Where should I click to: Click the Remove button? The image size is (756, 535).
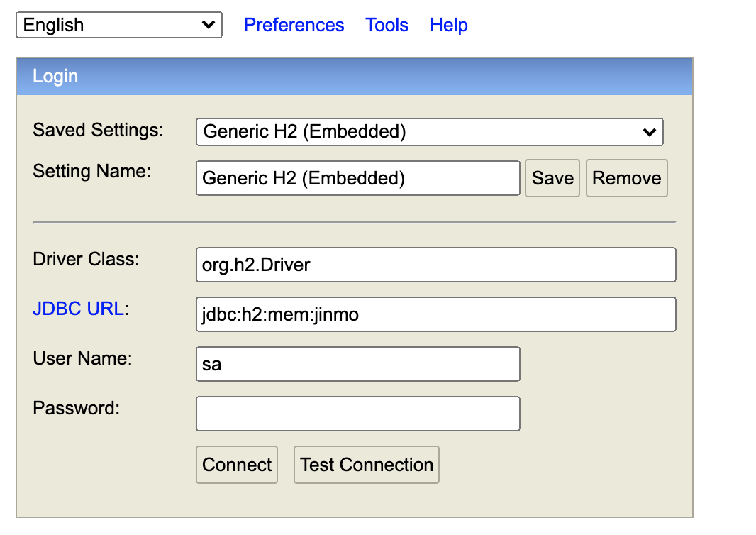627,178
